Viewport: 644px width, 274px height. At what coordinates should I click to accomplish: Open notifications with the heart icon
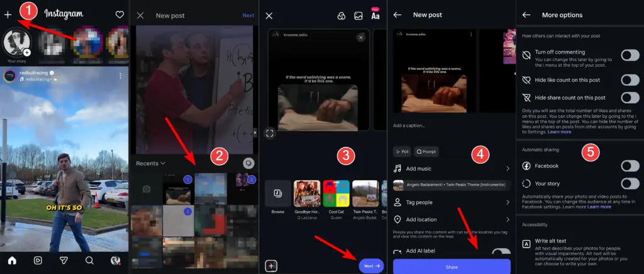tap(119, 15)
